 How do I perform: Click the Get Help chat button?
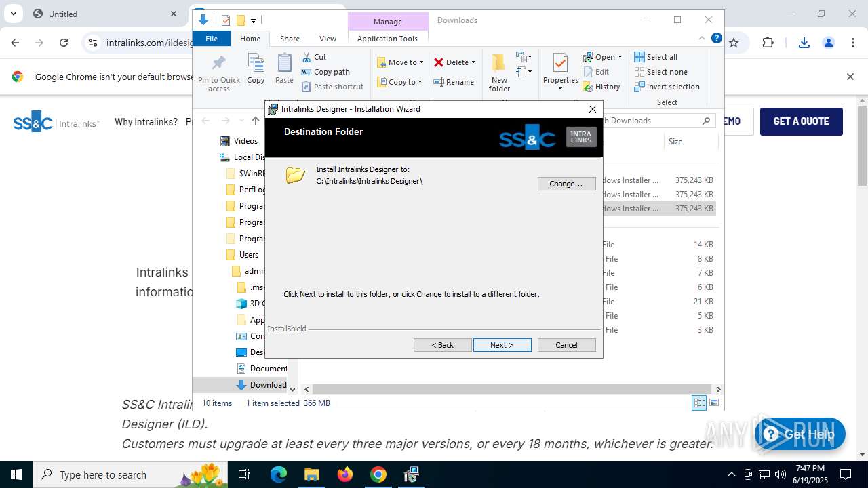pyautogui.click(x=800, y=434)
